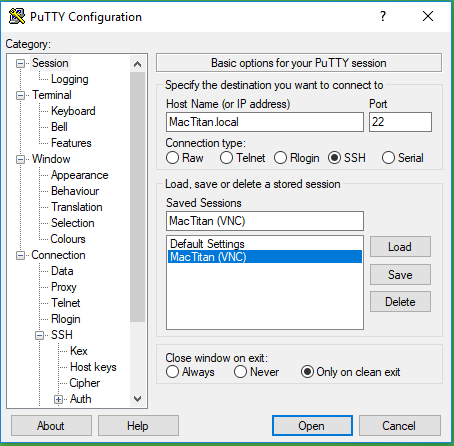Image resolution: width=454 pixels, height=446 pixels.
Task: Select the Keyboard category
Action: point(73,111)
